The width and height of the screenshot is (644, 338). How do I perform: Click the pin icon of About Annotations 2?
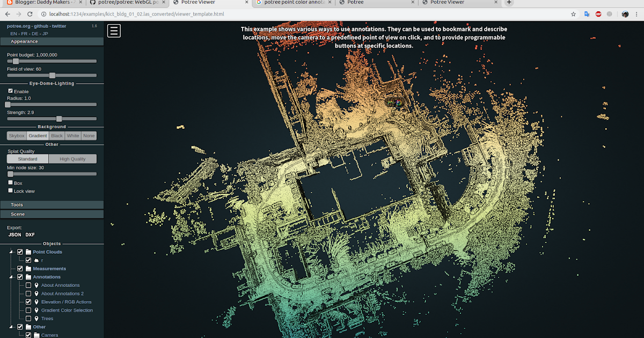(36, 293)
